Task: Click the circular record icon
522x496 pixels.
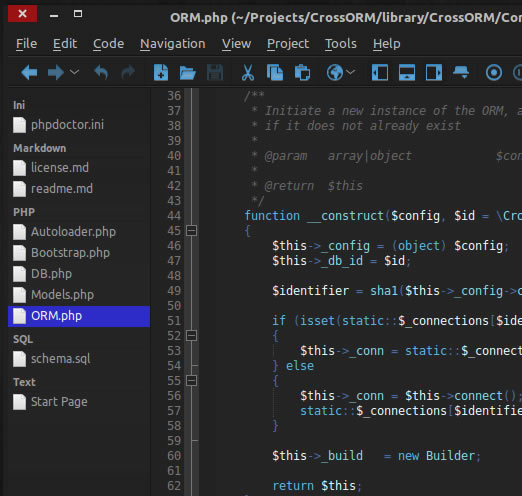Action: tap(494, 72)
